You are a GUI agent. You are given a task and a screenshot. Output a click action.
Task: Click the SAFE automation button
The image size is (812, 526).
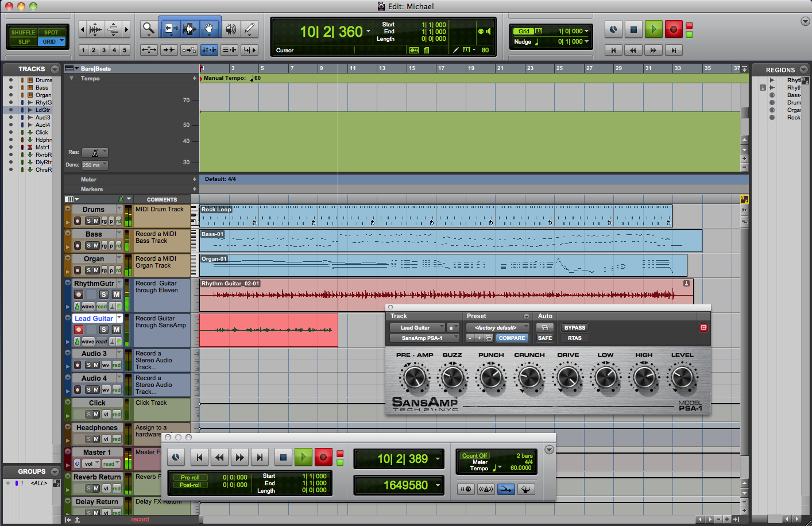click(x=545, y=338)
